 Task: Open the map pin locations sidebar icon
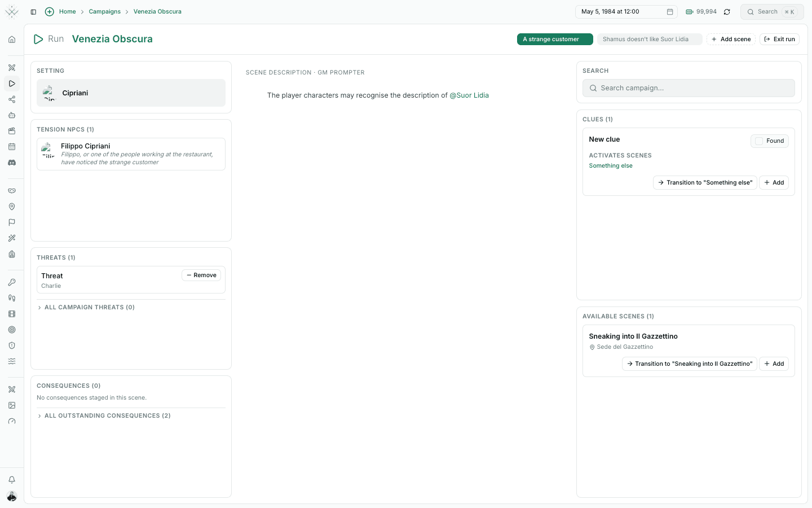[12, 207]
